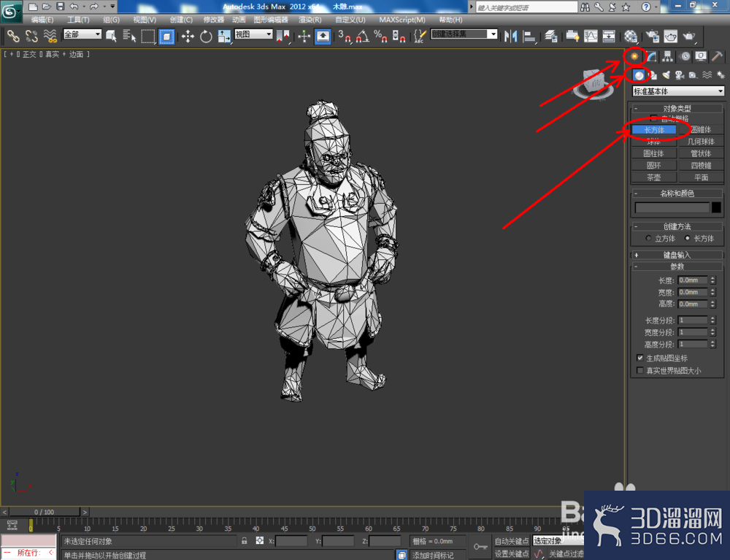Image resolution: width=730 pixels, height=560 pixels.
Task: Click the 0 / 100 time slider
Action: tap(45, 512)
